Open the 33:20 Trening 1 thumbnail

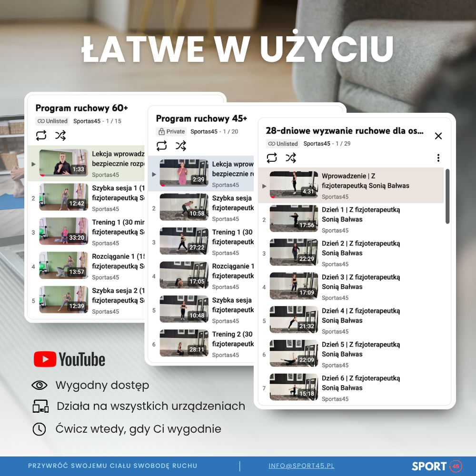point(64,231)
